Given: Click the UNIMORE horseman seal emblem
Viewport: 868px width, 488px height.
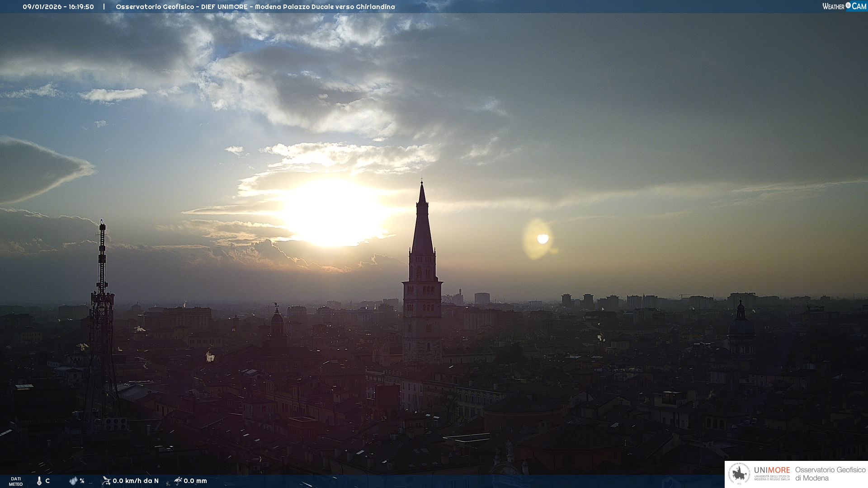Looking at the screenshot, I should pyautogui.click(x=739, y=474).
